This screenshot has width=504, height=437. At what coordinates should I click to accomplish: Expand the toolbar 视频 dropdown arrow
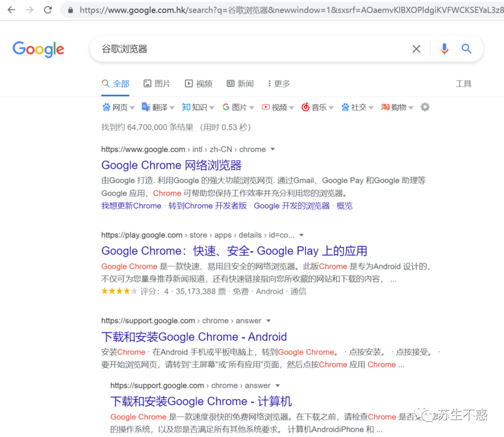(x=292, y=108)
